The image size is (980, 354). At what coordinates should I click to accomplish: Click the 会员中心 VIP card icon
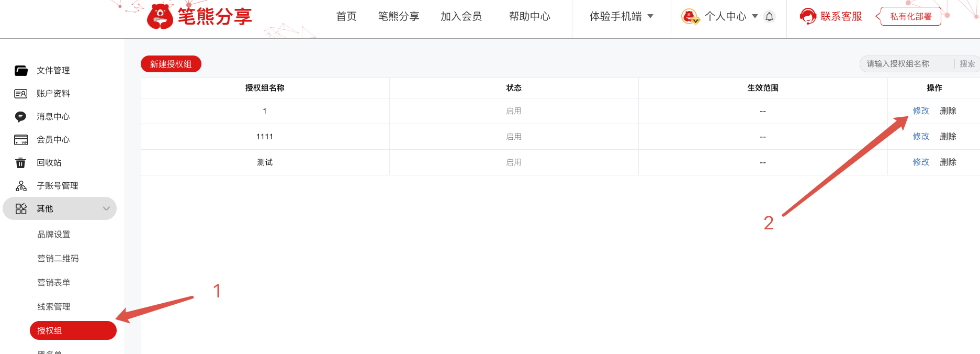coord(21,140)
